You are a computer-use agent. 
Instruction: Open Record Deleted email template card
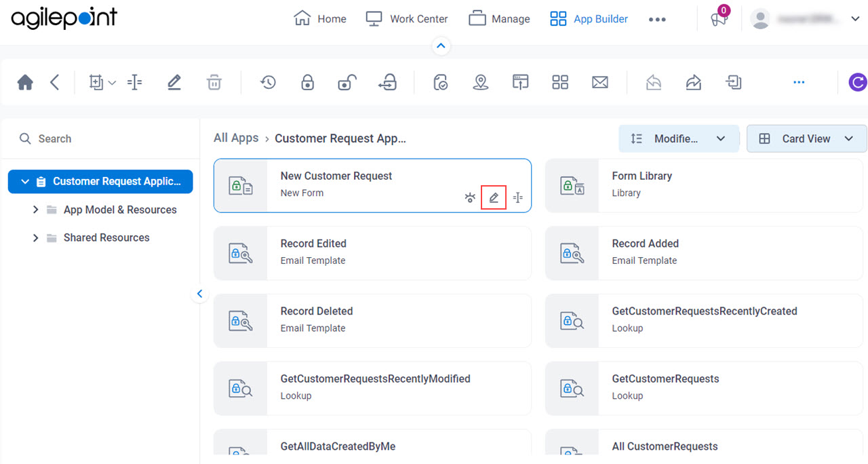tap(372, 321)
